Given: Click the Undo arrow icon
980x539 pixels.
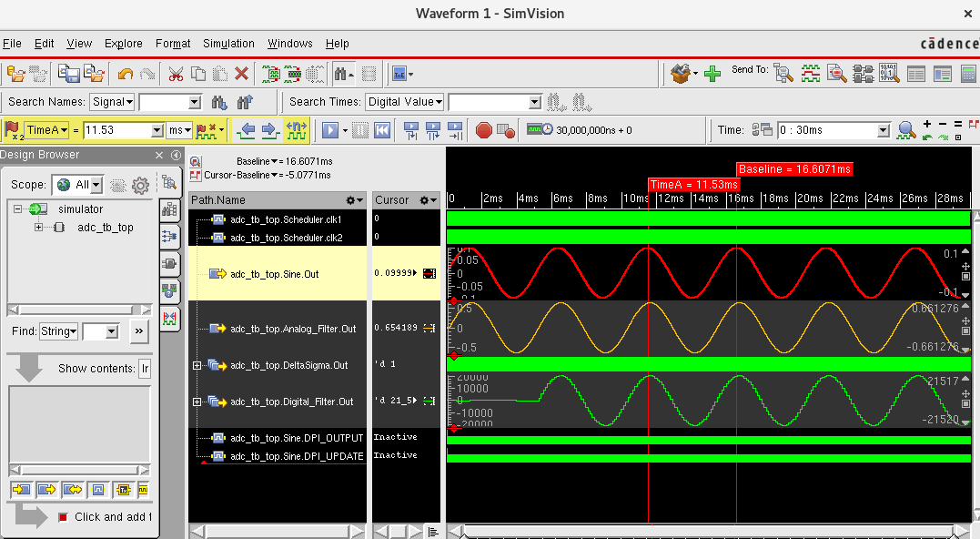Looking at the screenshot, I should pyautogui.click(x=125, y=74).
